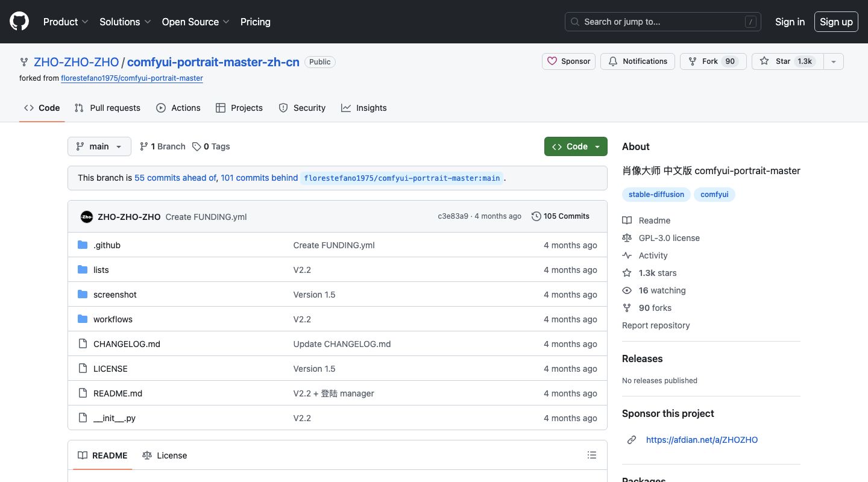Click the tag icon beside 0 Tags

click(197, 146)
